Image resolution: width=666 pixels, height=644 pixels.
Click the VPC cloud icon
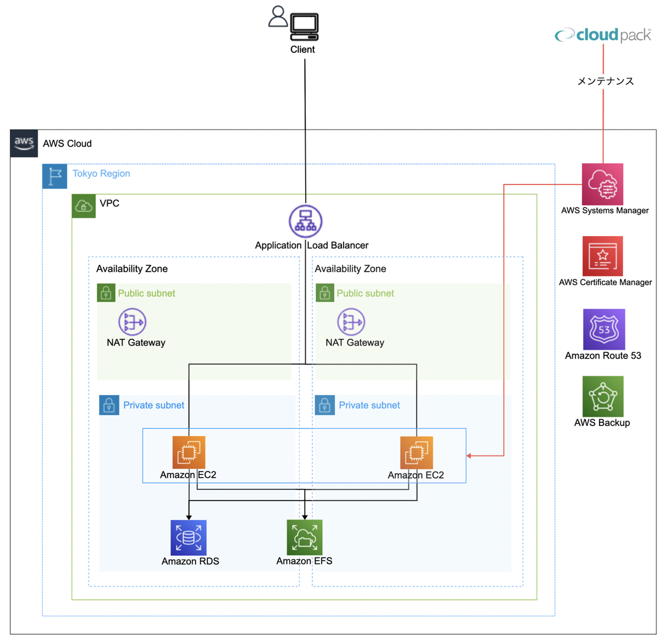84,206
